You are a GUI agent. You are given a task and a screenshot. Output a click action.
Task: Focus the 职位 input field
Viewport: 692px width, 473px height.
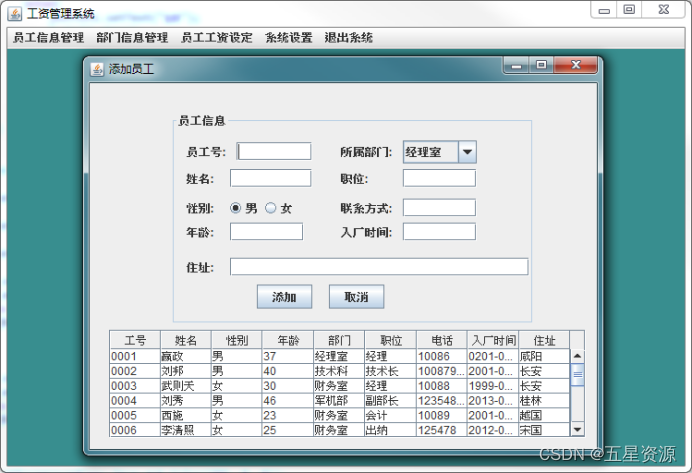point(439,178)
